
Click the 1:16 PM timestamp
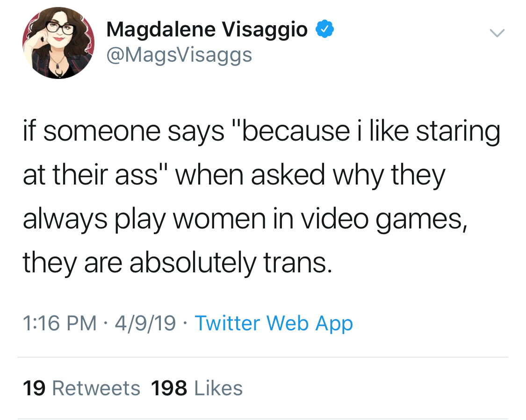pyautogui.click(x=59, y=323)
